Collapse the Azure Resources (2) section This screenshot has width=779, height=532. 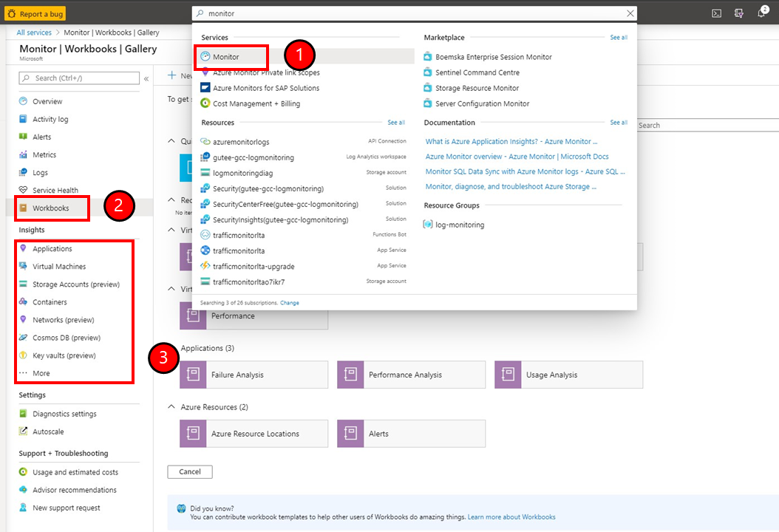coord(171,406)
